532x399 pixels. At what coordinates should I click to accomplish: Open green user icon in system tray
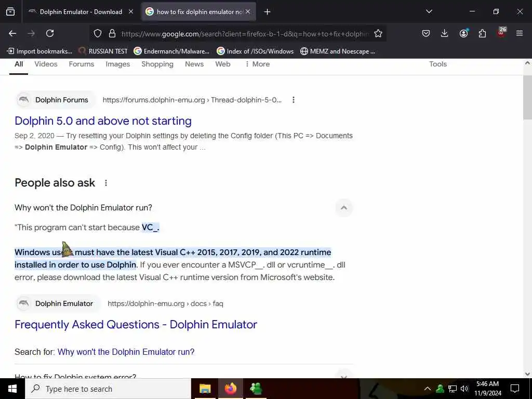[x=440, y=389]
